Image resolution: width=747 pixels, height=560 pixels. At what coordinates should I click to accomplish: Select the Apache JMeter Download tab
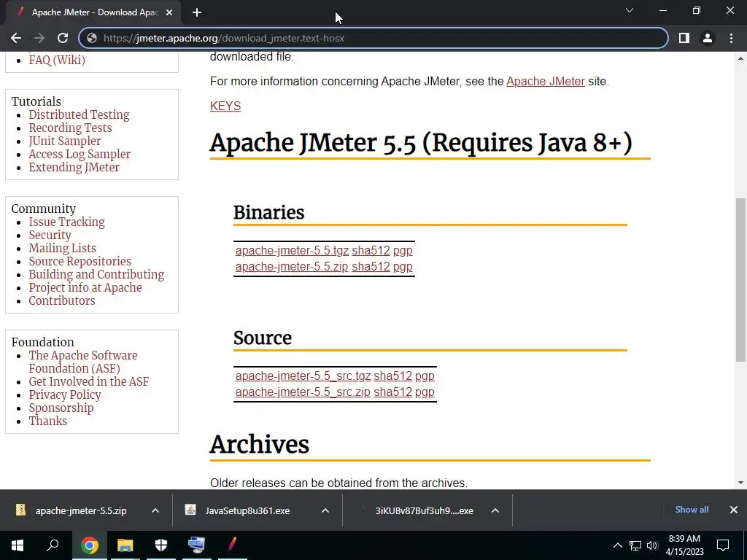tap(94, 12)
